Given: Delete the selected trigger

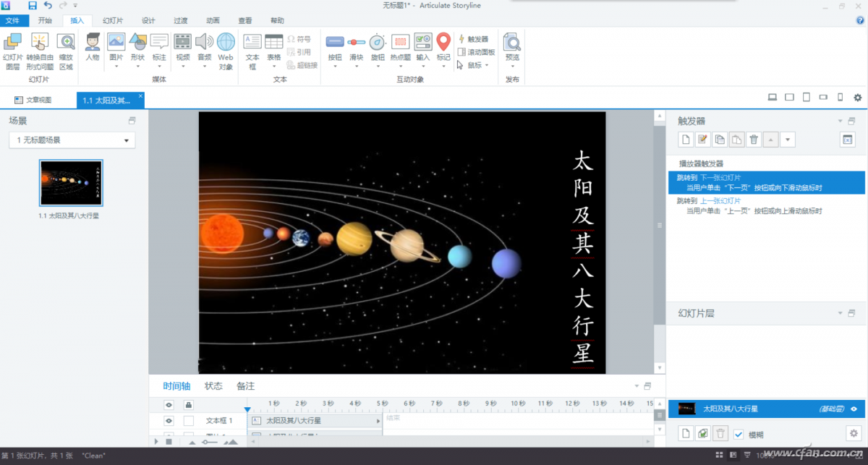Looking at the screenshot, I should tap(754, 140).
